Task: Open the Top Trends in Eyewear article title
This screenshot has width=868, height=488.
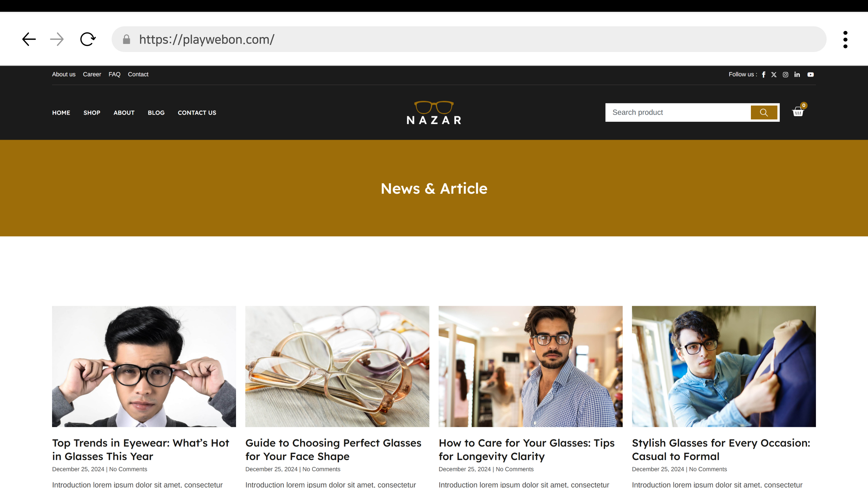Action: pyautogui.click(x=141, y=449)
